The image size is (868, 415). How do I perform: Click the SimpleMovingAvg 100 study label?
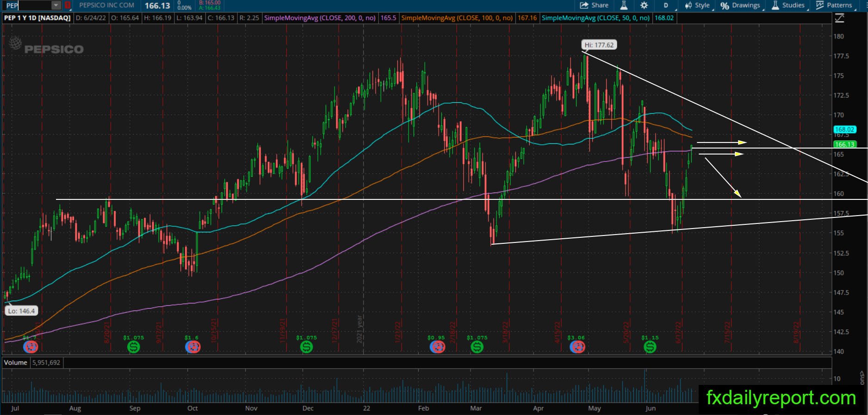(457, 18)
